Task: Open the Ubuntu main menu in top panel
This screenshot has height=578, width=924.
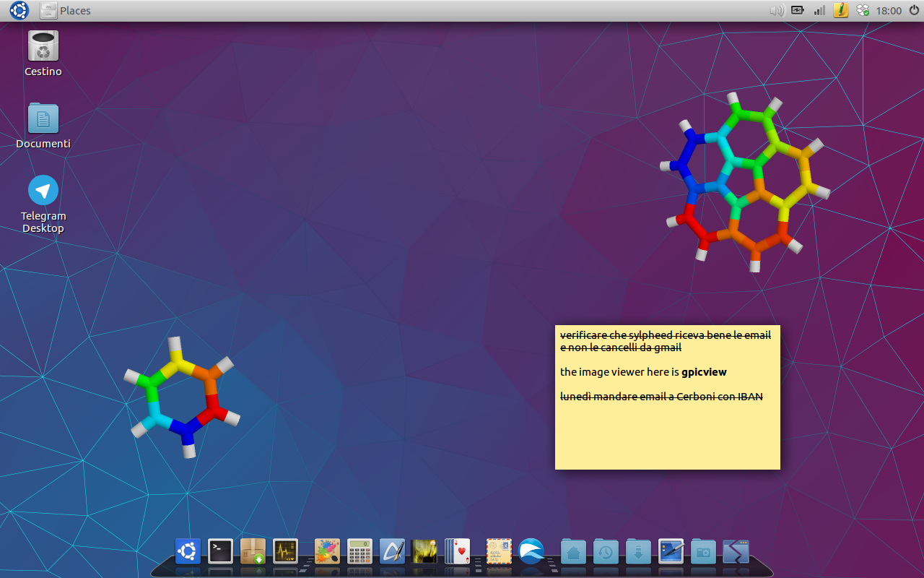Action: click(x=19, y=10)
